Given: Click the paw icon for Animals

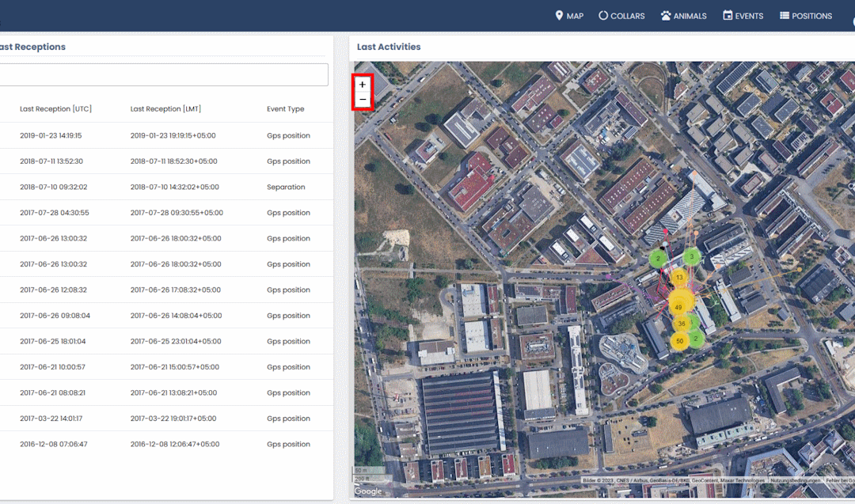Looking at the screenshot, I should 666,15.
